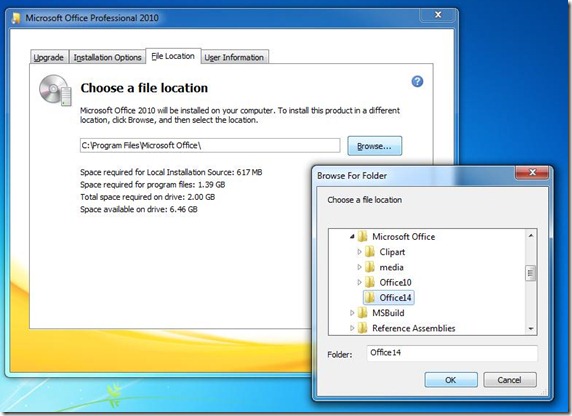Click the Folder name input field
Screen dimensions: 572x416
(x=452, y=353)
